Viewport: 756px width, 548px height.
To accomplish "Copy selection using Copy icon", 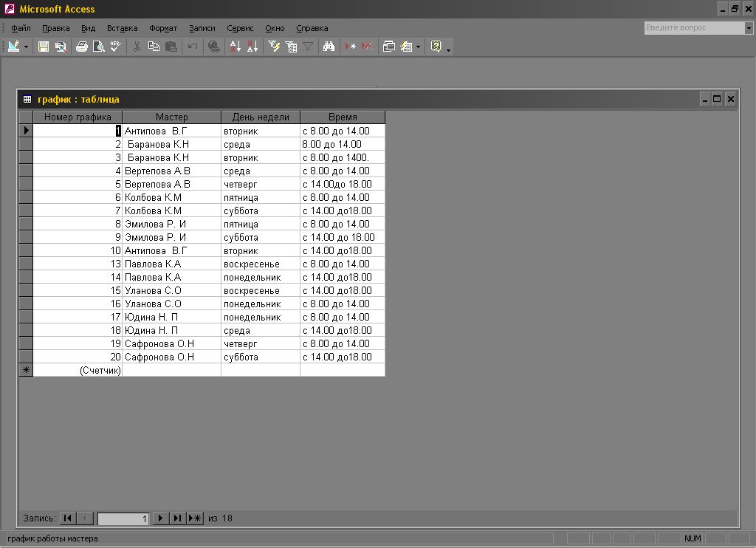I will pyautogui.click(x=154, y=47).
